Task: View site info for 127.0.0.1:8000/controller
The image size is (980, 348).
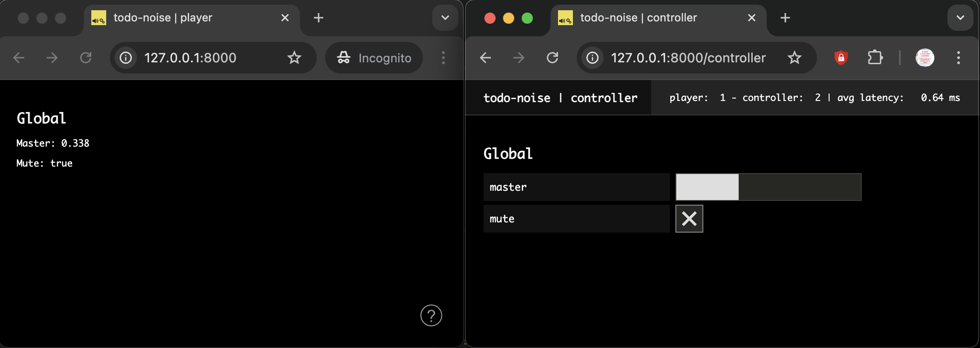Action: [592, 58]
